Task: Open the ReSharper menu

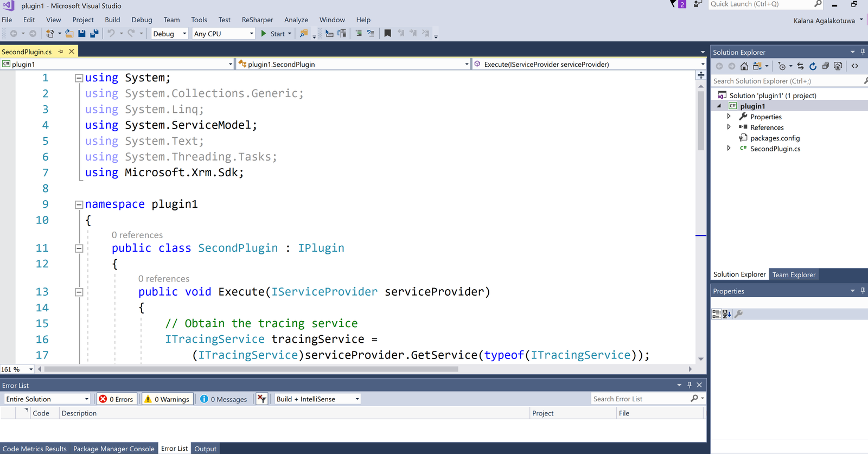Action: 257,20
